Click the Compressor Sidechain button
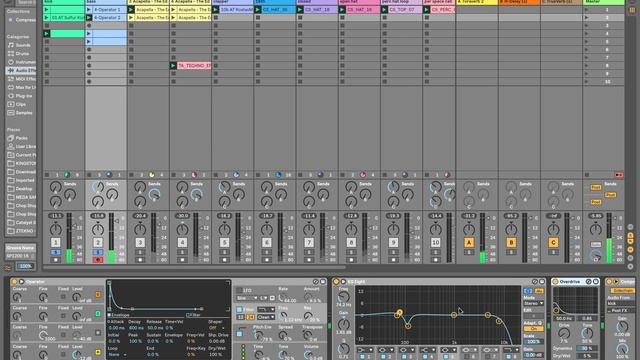The height and width of the screenshot is (360, 640). [621, 291]
